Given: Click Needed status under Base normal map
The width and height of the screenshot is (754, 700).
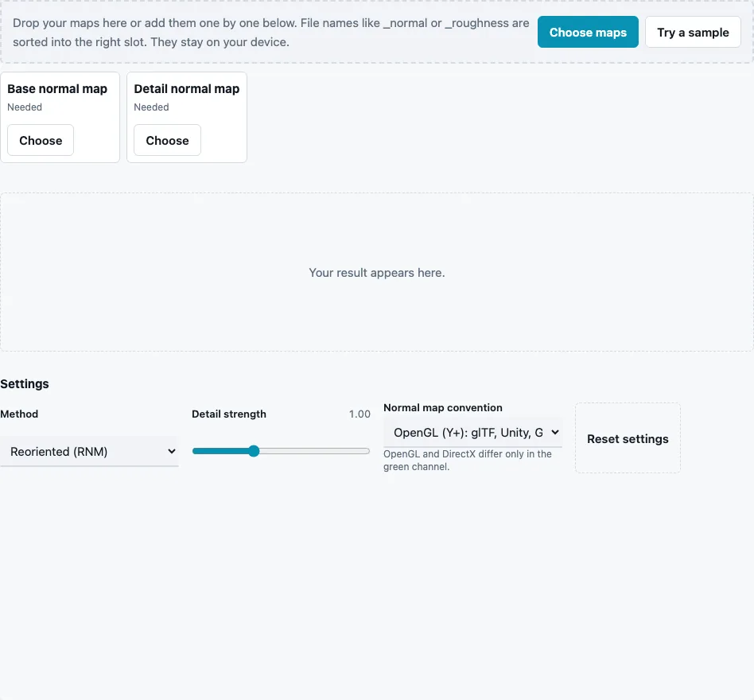Looking at the screenshot, I should tap(25, 107).
